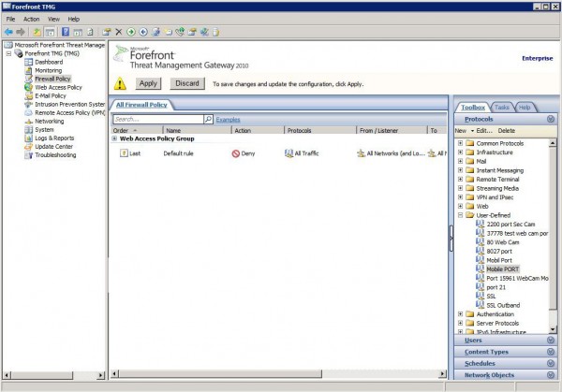Expand the Web Access Policy Group

click(115, 138)
